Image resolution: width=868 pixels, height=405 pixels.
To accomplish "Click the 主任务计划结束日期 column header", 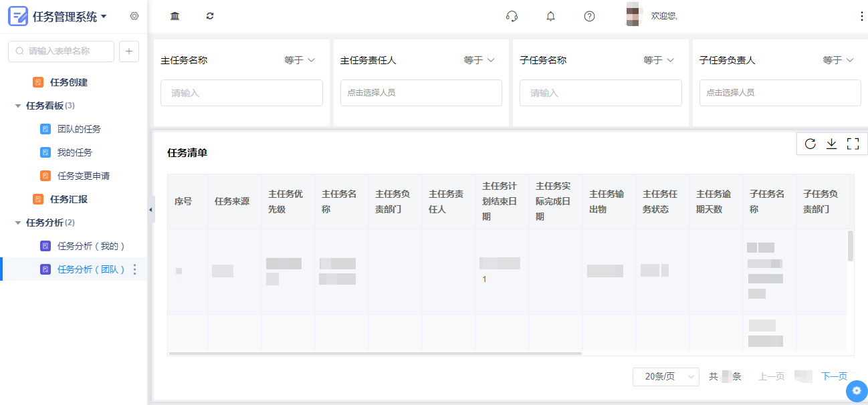I will (502, 201).
